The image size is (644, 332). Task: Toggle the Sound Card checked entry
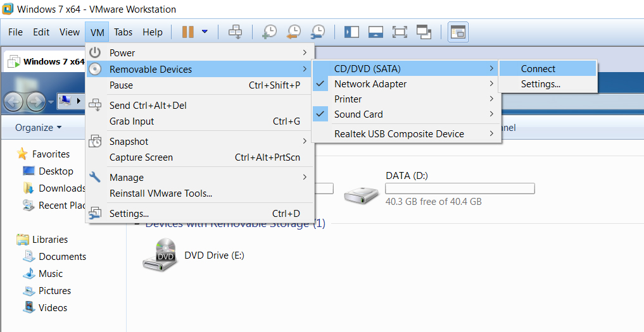(x=358, y=114)
